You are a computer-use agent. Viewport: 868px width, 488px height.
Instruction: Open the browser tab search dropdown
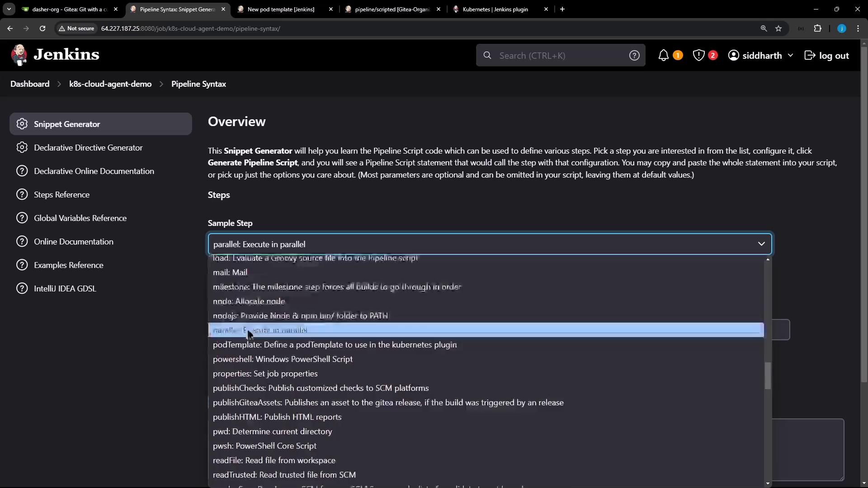pyautogui.click(x=9, y=9)
